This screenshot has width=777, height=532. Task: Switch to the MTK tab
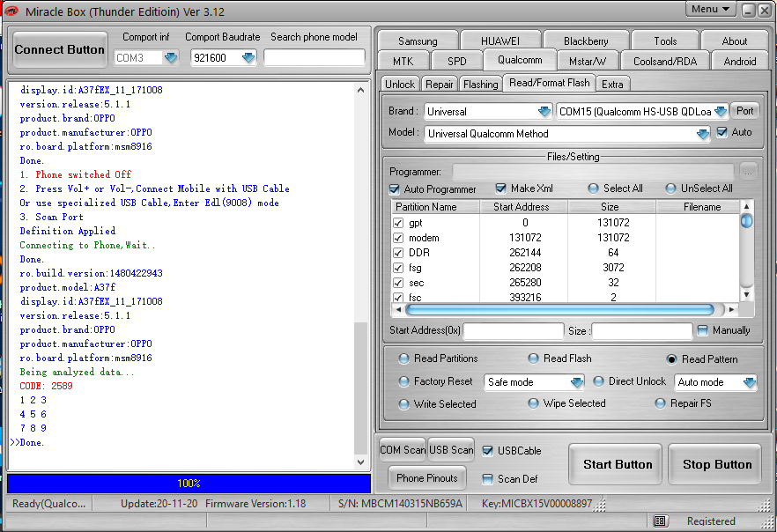click(403, 61)
